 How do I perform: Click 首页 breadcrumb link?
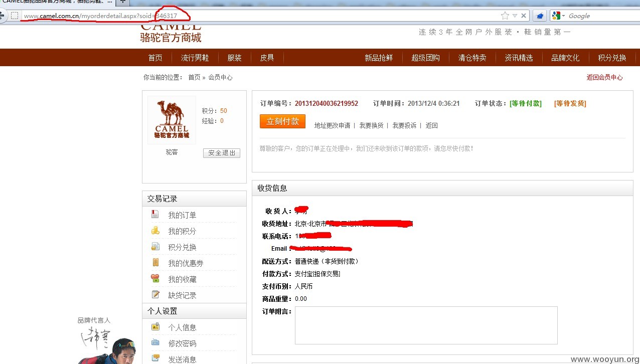point(194,77)
